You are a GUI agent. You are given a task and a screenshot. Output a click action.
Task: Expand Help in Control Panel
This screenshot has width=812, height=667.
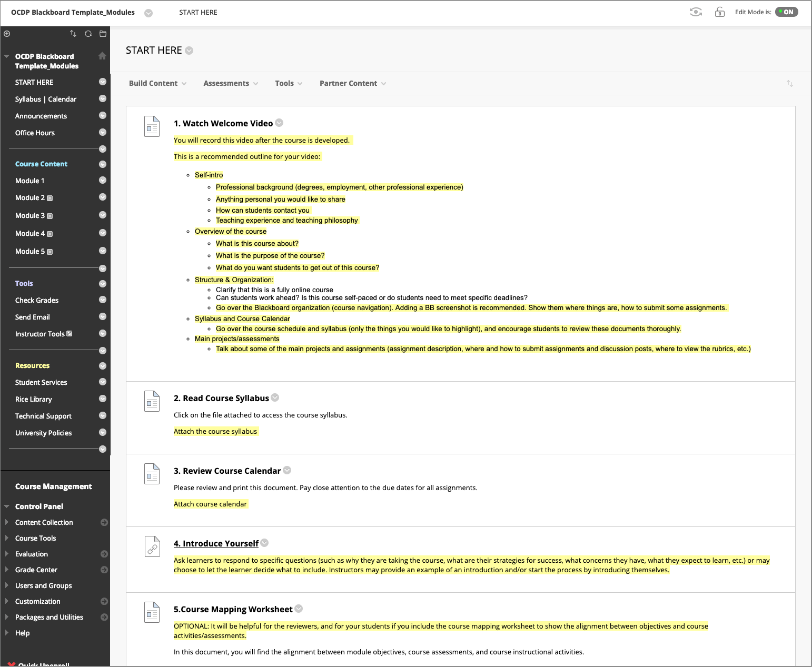click(6, 633)
